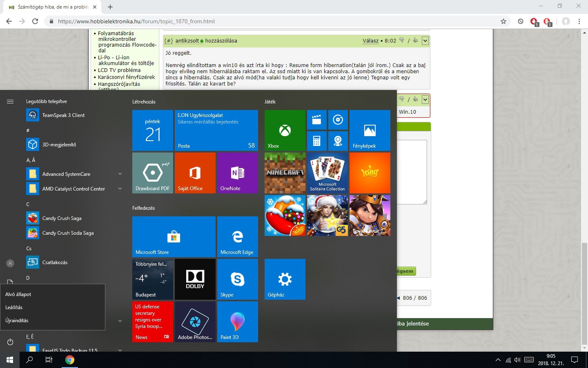The width and height of the screenshot is (588, 368).
Task: Open the dropdown arrow on the Win.10 post
Action: (x=425, y=99)
